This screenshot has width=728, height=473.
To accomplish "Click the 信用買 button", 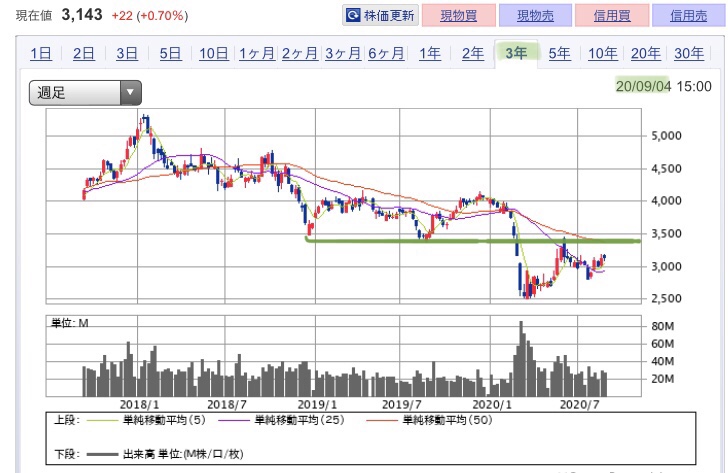I will click(x=612, y=16).
